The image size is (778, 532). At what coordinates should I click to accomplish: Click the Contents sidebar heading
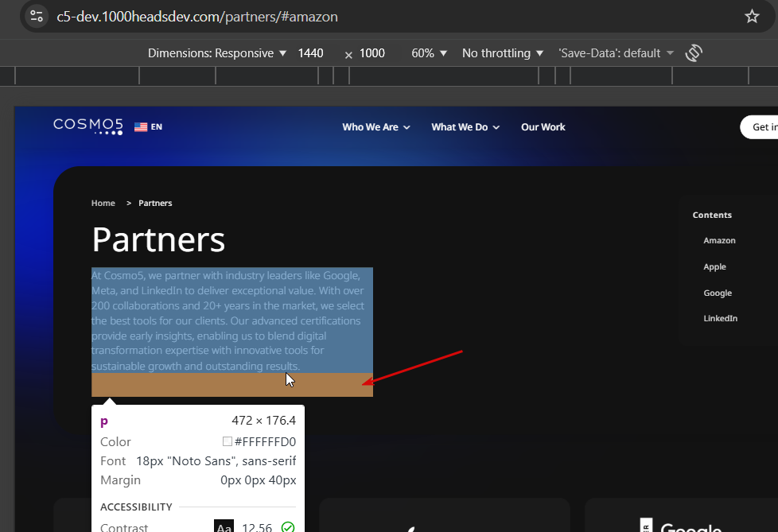[x=712, y=215]
